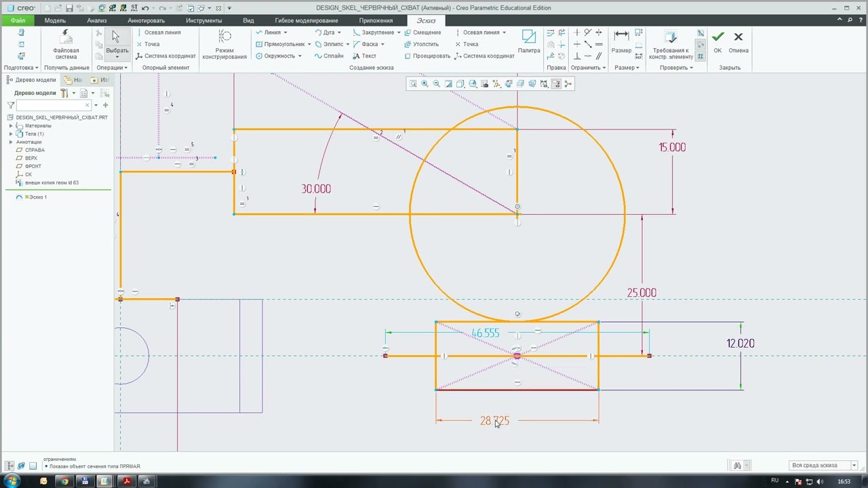Select the Фаска (Chamfer) tool
This screenshot has width=868, height=488.
(x=366, y=44)
